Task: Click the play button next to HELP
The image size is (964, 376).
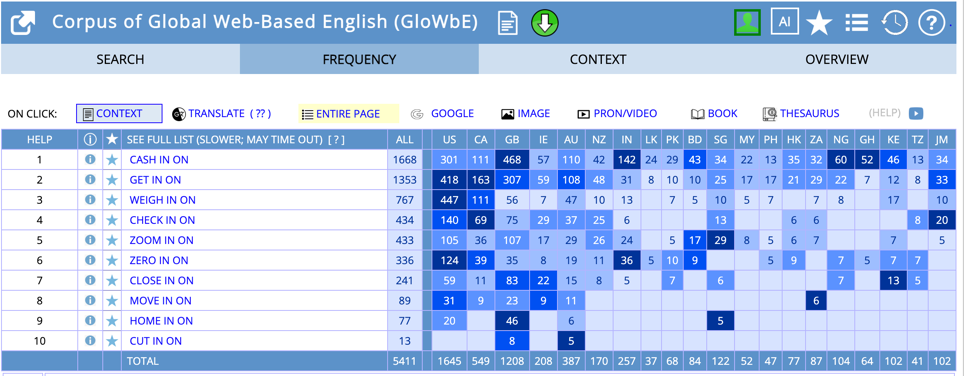Action: click(x=916, y=114)
